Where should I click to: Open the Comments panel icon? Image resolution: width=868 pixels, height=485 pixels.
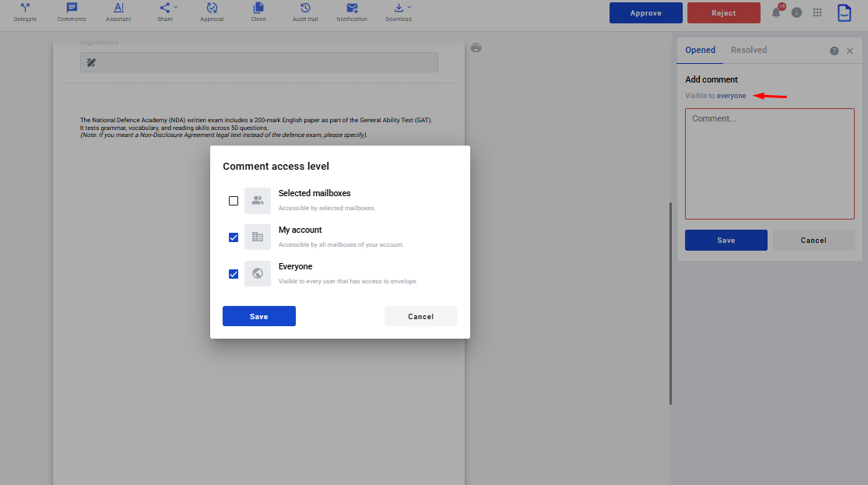(x=72, y=12)
